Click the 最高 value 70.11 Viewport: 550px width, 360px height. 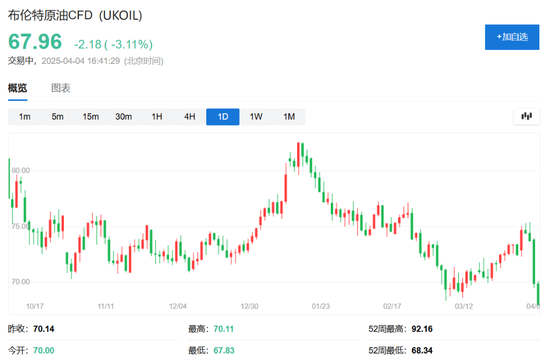[223, 329]
